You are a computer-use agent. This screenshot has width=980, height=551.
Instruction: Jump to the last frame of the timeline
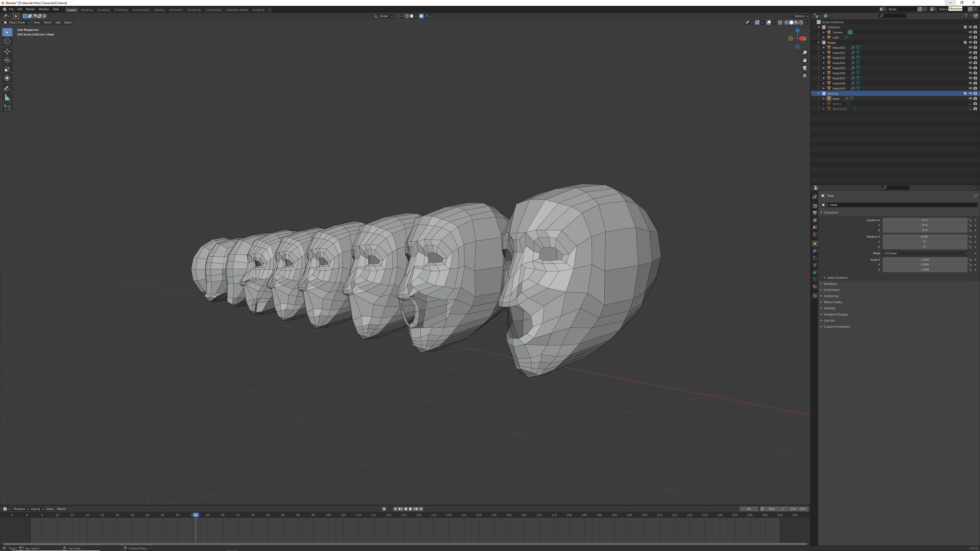pyautogui.click(x=421, y=509)
